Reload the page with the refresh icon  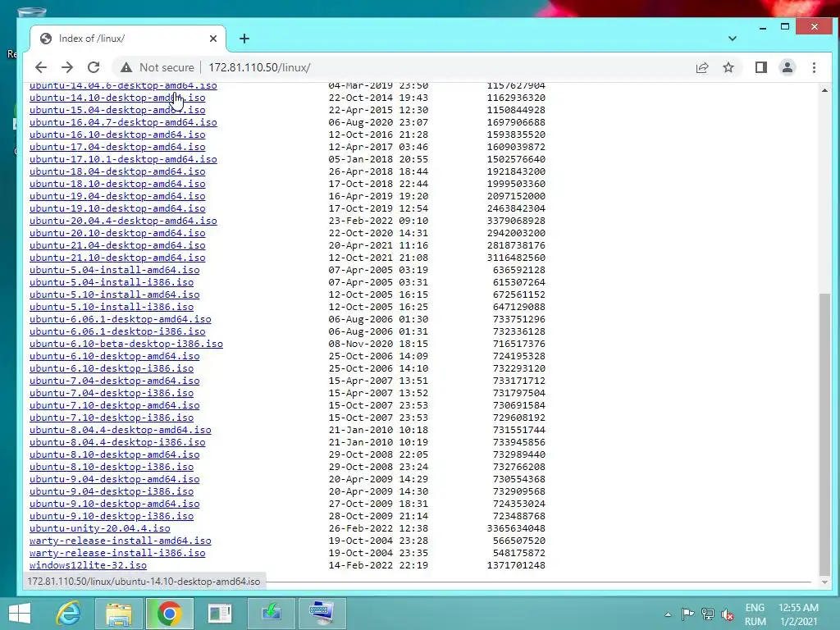(x=94, y=67)
